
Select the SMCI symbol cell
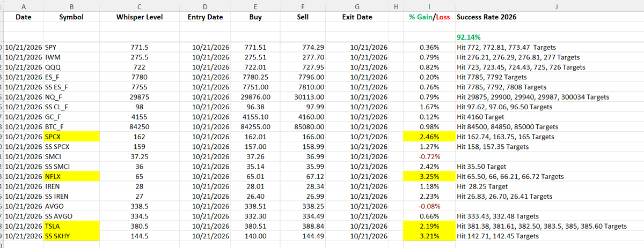72,156
